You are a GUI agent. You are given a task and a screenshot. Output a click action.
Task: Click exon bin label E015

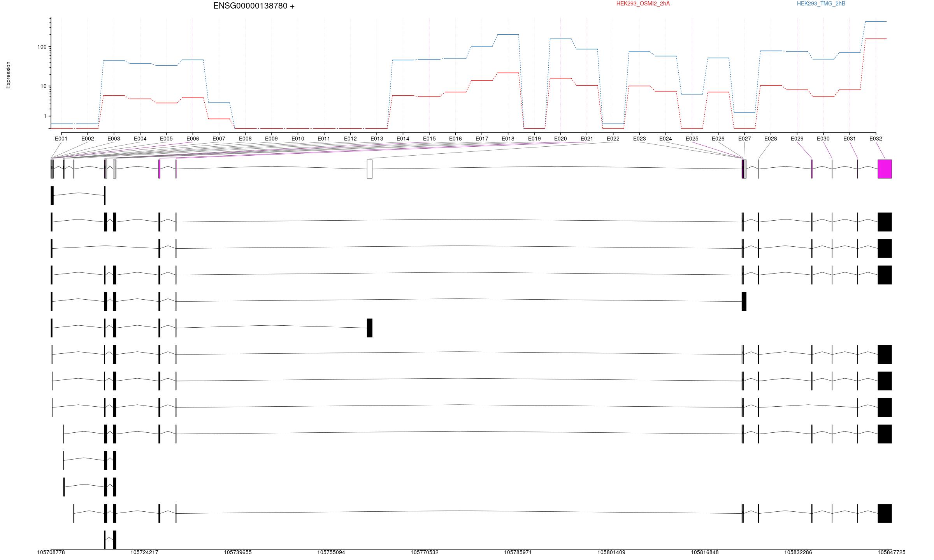[429, 139]
